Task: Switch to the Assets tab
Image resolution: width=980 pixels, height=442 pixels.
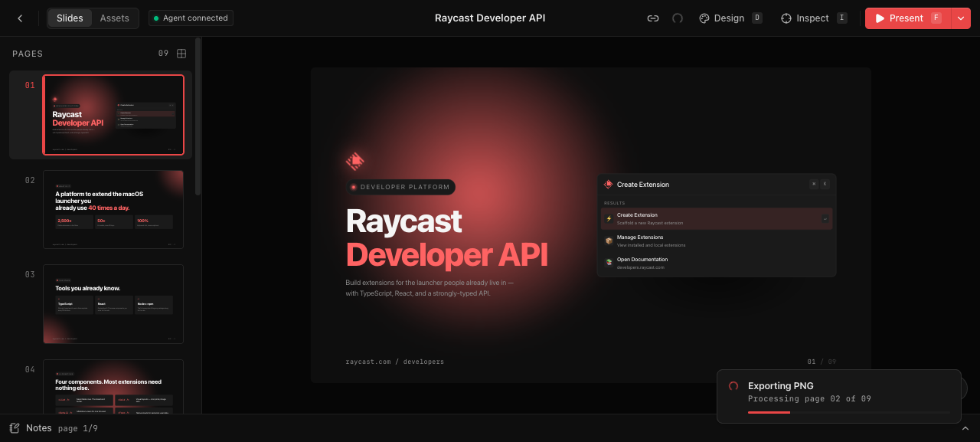Action: [x=115, y=18]
